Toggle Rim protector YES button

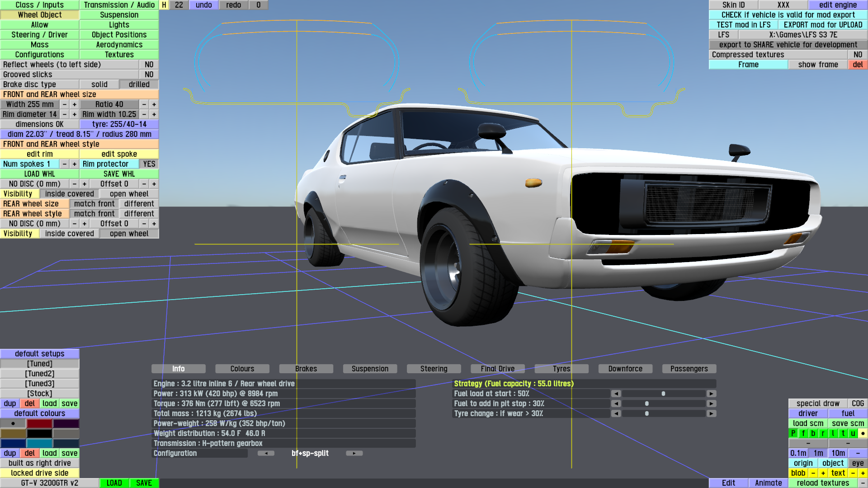tap(149, 164)
